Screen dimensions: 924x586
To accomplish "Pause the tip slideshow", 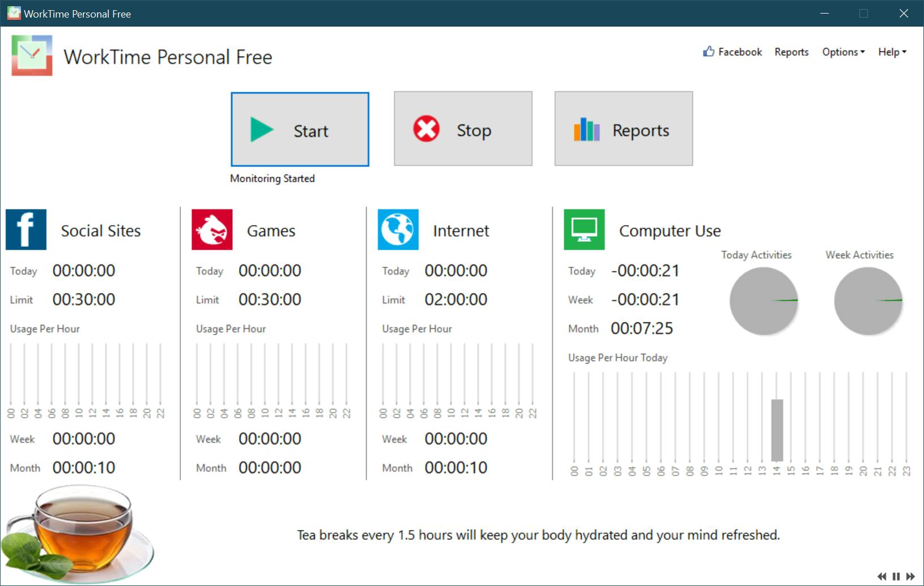I will (896, 576).
